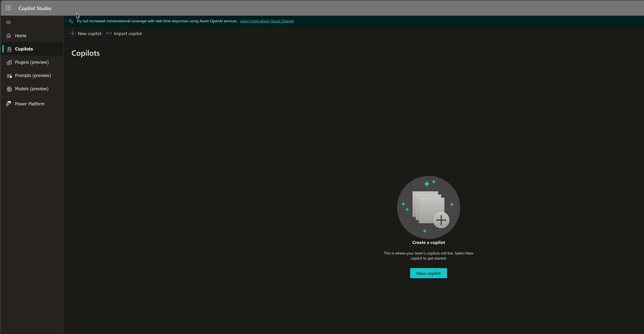The height and width of the screenshot is (334, 644).
Task: Click the Prompts icon in the sidebar
Action: [9, 76]
